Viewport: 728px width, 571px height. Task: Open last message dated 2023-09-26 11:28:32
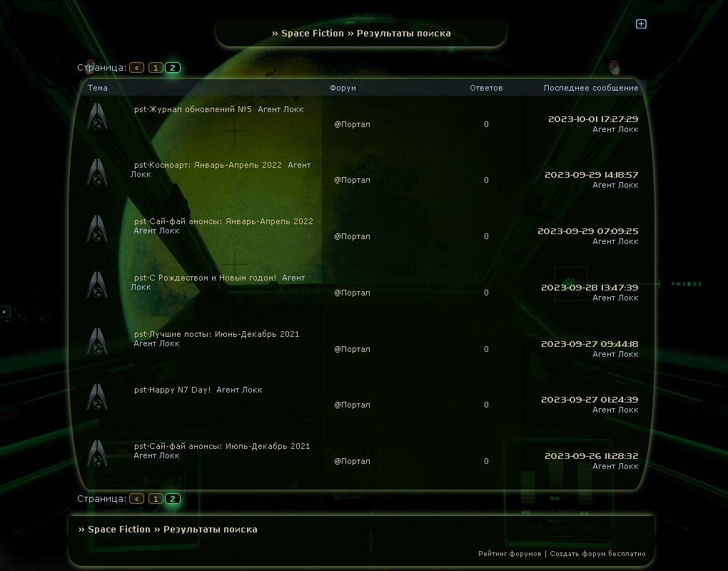click(591, 456)
